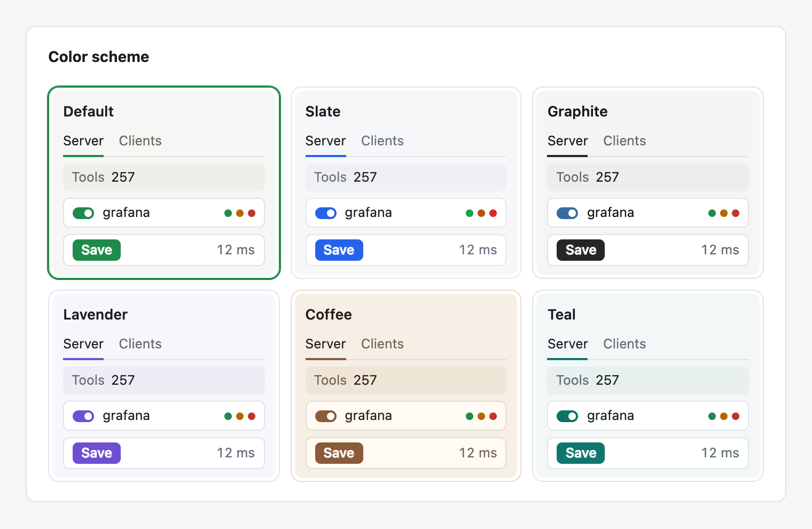This screenshot has height=529, width=812.
Task: Click the red status dot in Default
Action: 252,213
